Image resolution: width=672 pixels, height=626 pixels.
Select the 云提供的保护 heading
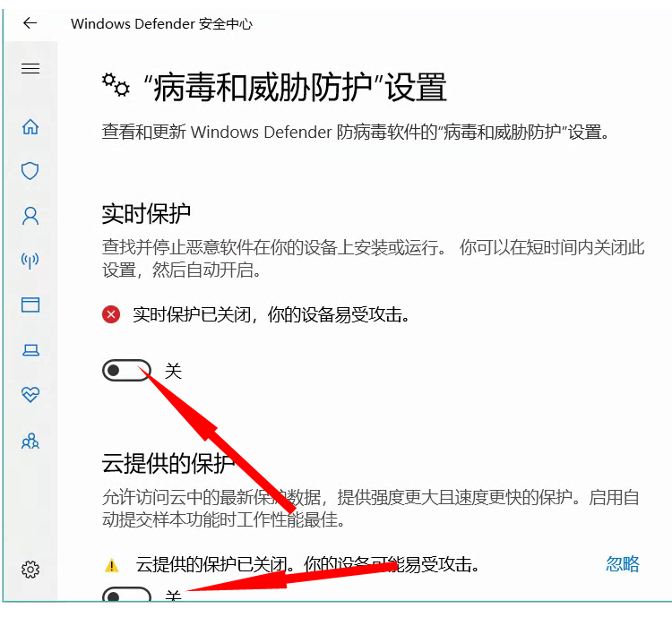tap(168, 463)
